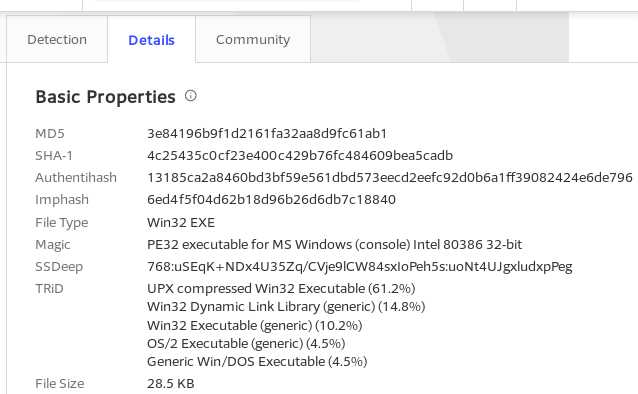The height and width of the screenshot is (394, 638).
Task: Click the Win32 EXE file type value
Action: [181, 223]
